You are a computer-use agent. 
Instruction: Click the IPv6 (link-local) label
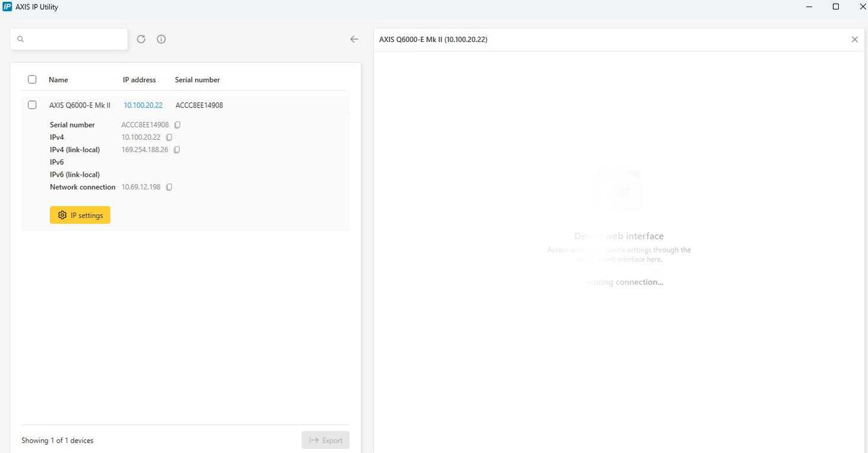click(74, 175)
